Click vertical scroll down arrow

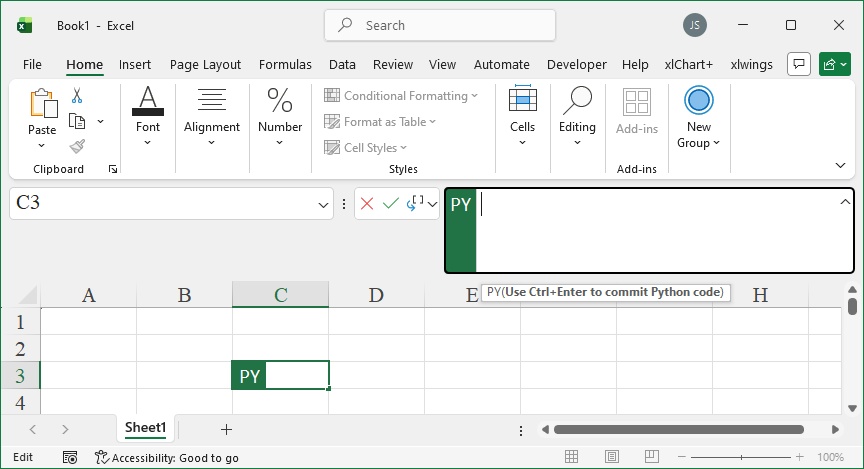852,408
